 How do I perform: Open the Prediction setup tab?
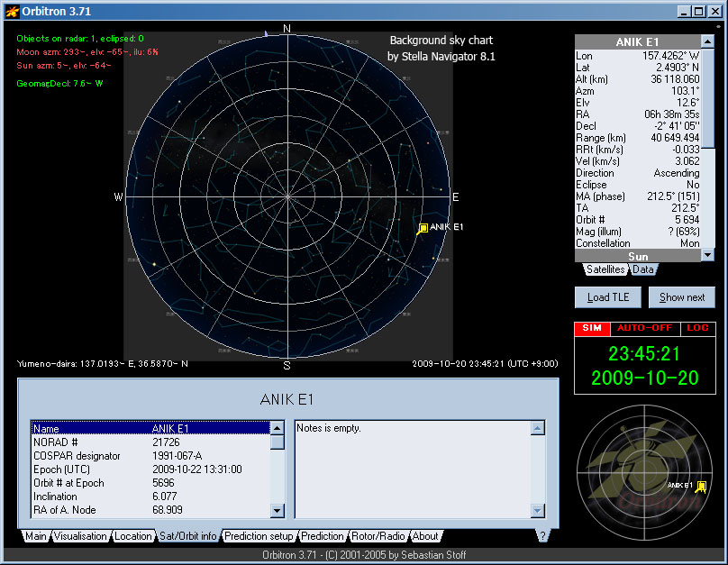coord(259,536)
